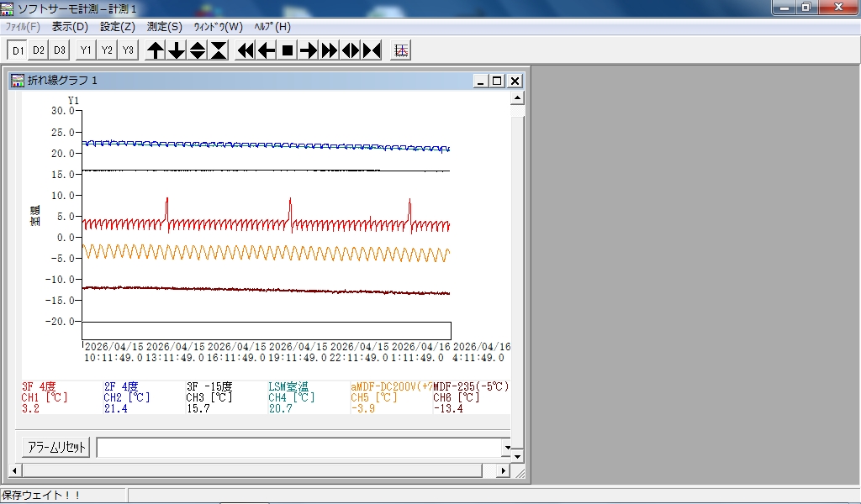Open the 測定(S) menu
Viewport: 861px width, 504px height.
[x=164, y=26]
